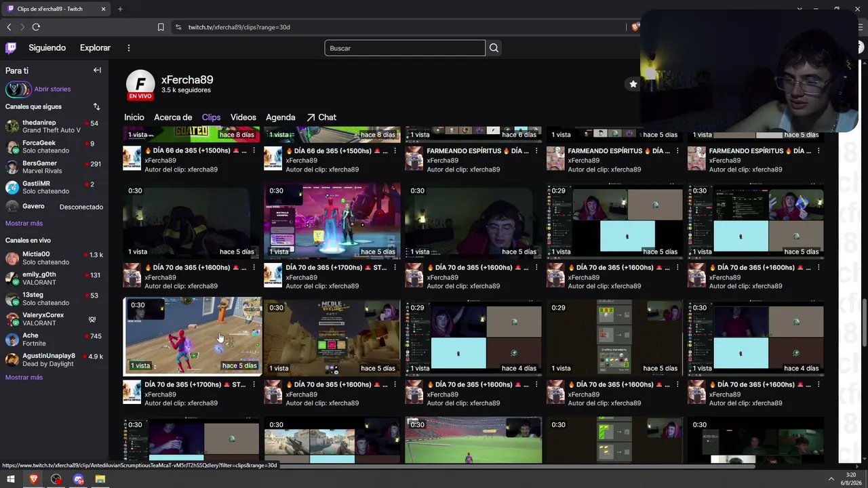The width and height of the screenshot is (868, 488).
Task: Click the magnifier search button
Action: point(494,48)
